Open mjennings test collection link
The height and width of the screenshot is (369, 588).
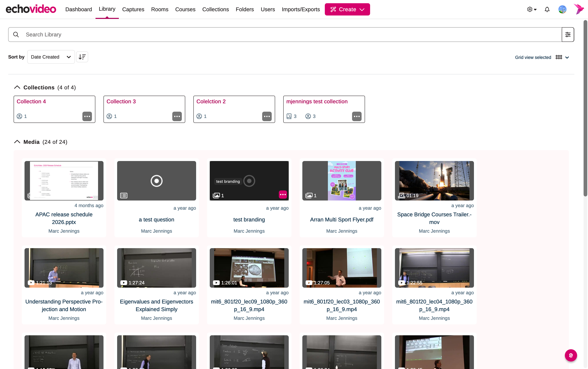[317, 101]
